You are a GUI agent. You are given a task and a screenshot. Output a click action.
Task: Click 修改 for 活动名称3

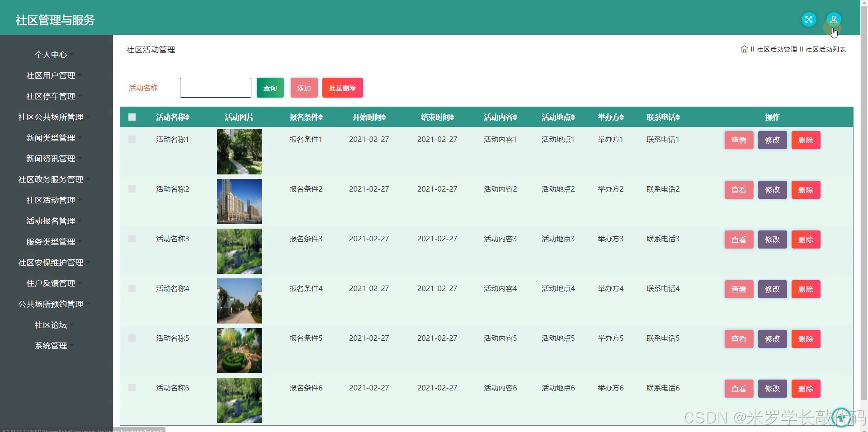click(x=772, y=239)
